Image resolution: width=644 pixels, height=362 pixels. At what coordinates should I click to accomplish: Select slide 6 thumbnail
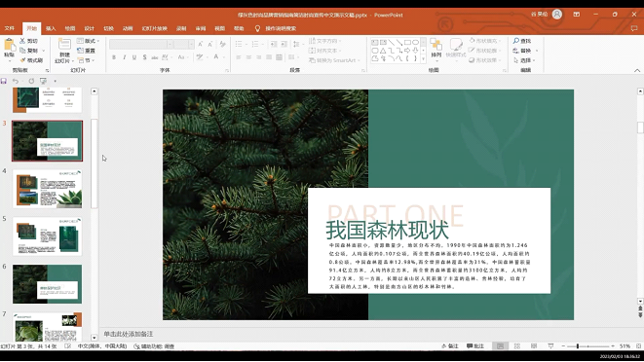pyautogui.click(x=47, y=284)
